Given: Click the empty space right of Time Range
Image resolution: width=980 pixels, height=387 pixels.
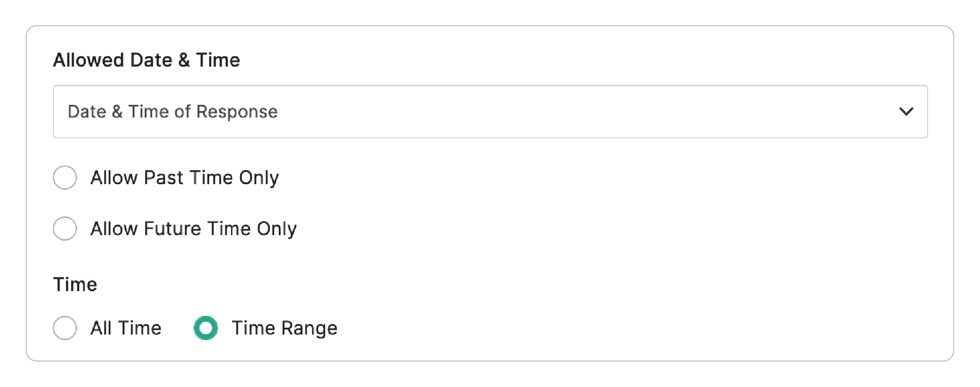Looking at the screenshot, I should click(x=605, y=328).
